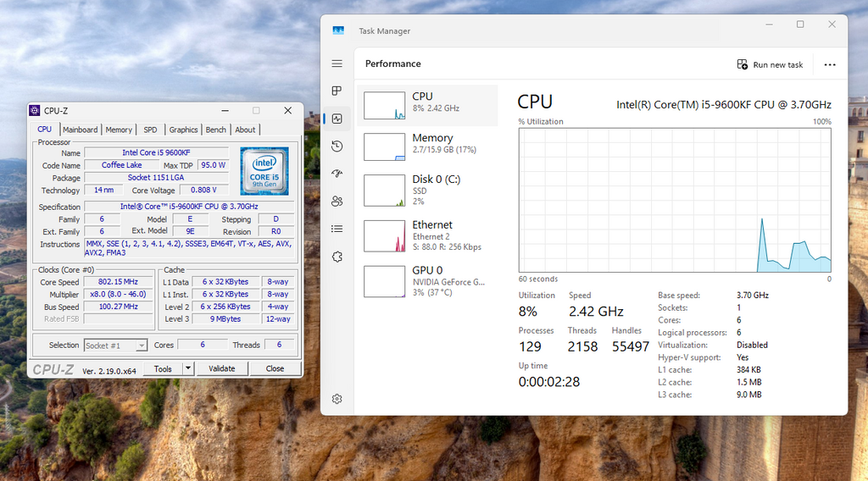
Task: Select Ethernet resource in Performance list
Action: click(427, 235)
